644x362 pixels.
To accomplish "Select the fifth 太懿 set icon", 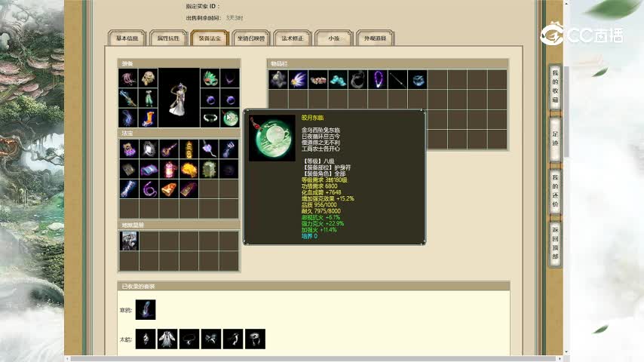I will [x=233, y=339].
